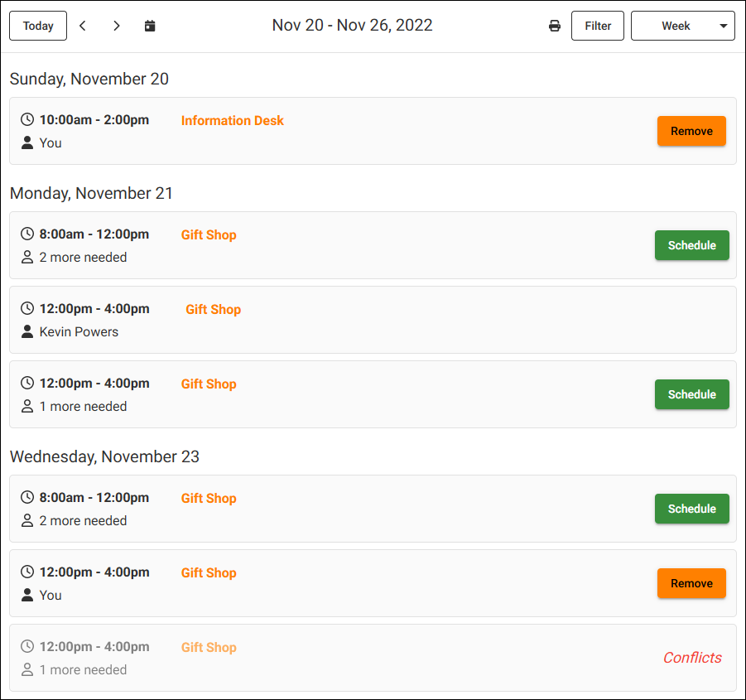Screen dimensions: 746x700
Task: Click the person icon on the Wednesday You shift
Action: [26, 595]
